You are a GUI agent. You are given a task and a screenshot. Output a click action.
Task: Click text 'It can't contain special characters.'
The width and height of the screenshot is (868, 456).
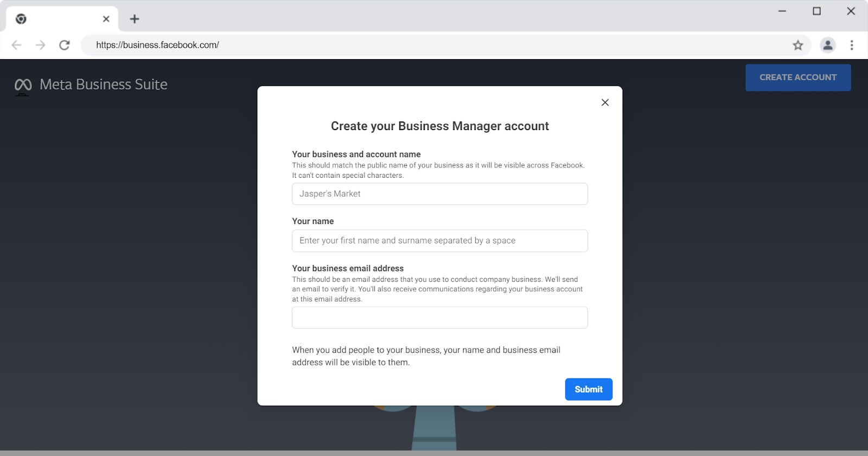coord(348,176)
